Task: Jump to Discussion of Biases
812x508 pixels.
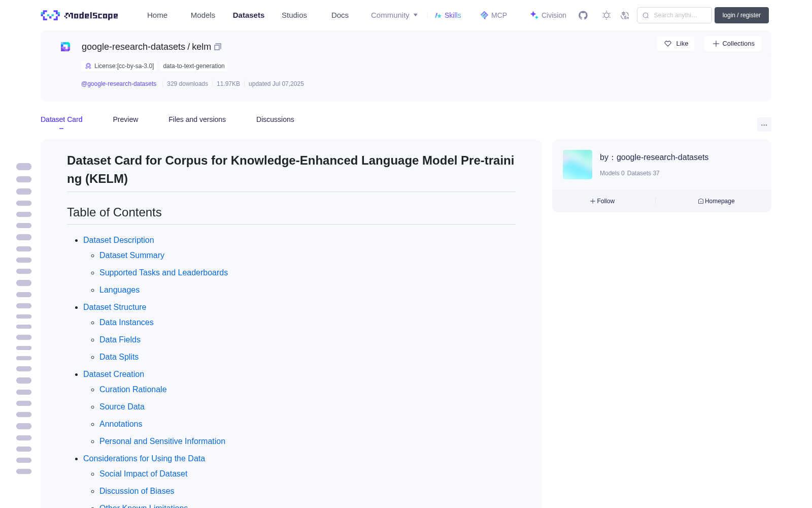Action: click(x=137, y=491)
